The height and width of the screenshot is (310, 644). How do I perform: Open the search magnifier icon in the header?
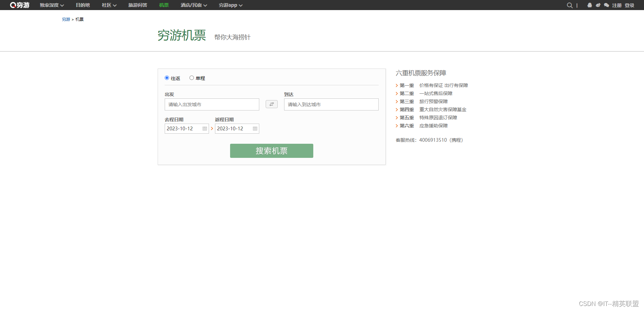click(x=570, y=5)
